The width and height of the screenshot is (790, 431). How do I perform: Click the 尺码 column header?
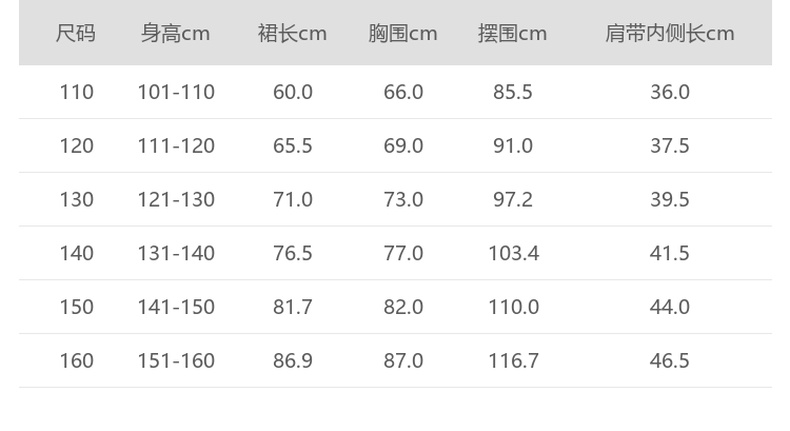pos(76,33)
